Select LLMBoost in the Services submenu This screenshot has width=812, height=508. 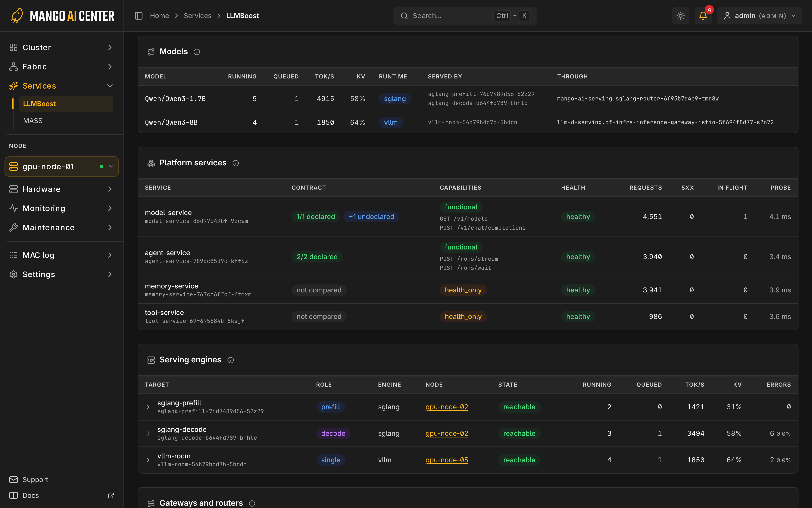(66, 104)
